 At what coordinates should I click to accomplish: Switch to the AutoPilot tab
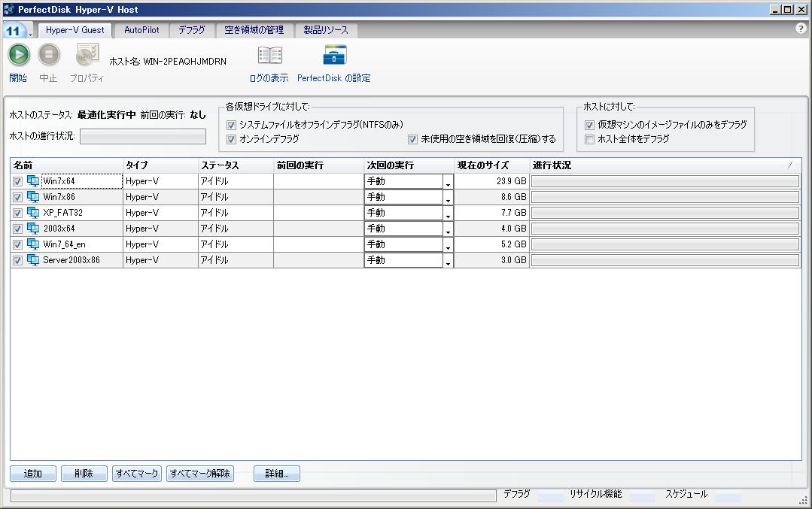141,30
